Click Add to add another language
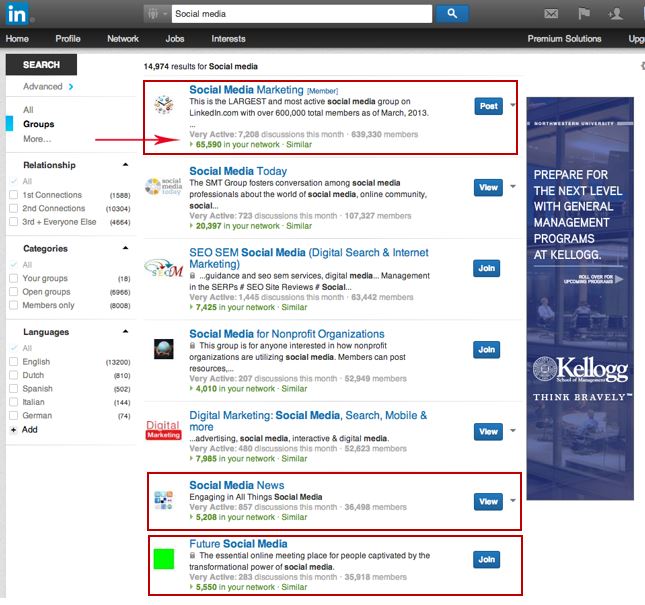The width and height of the screenshot is (645, 605). click(x=30, y=430)
